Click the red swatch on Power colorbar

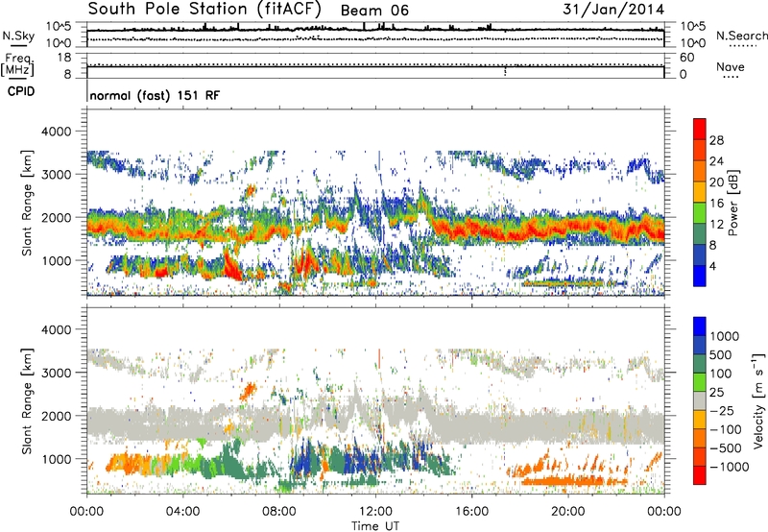(x=700, y=129)
